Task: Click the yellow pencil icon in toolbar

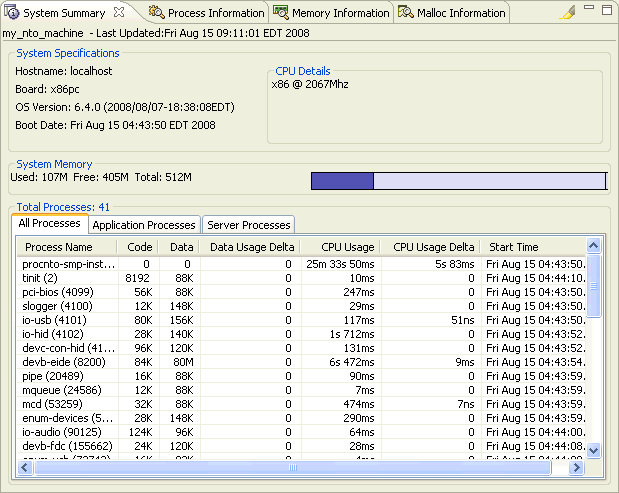Action: [x=566, y=13]
